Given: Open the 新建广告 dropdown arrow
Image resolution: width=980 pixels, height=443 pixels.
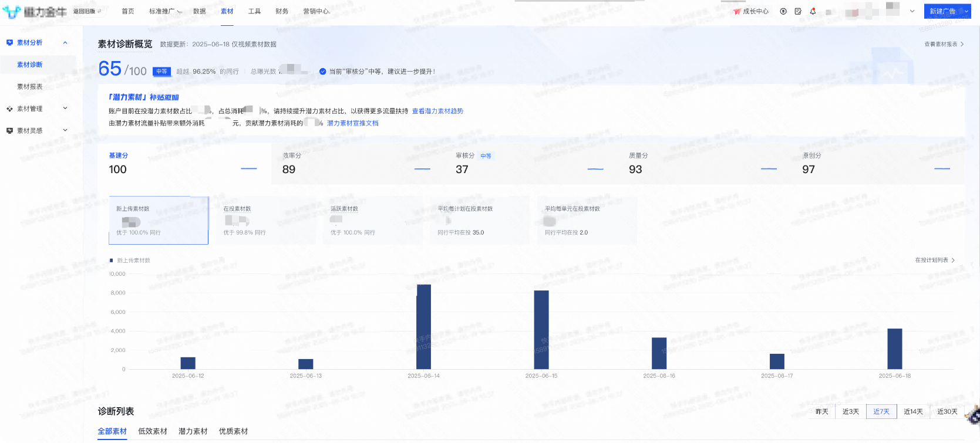Looking at the screenshot, I should click(x=966, y=11).
